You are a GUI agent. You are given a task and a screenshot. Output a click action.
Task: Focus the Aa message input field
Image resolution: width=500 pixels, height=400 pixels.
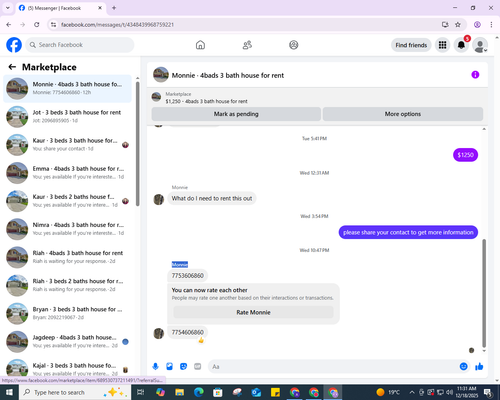333,367
